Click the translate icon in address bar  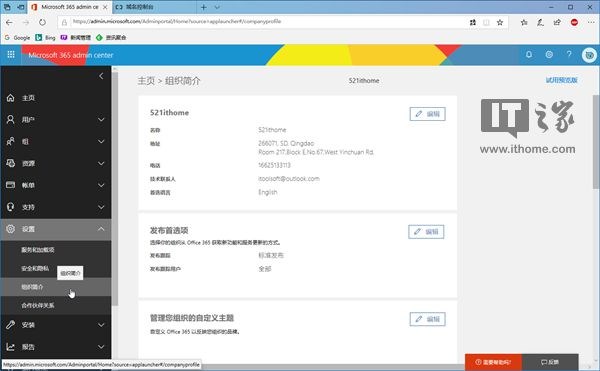473,23
